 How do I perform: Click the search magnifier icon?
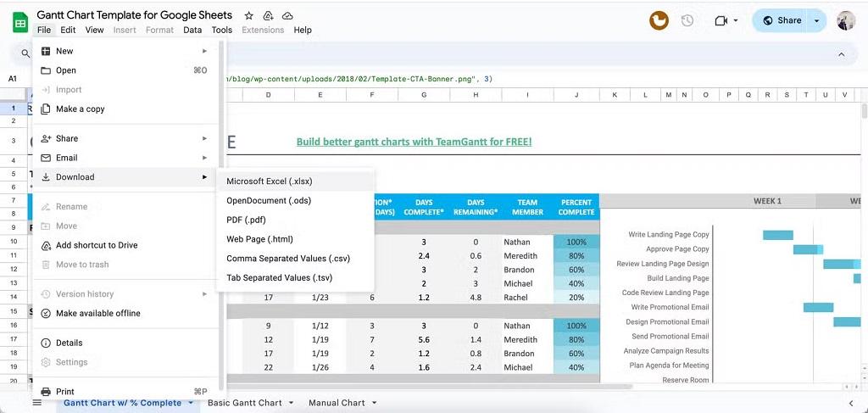tap(25, 53)
